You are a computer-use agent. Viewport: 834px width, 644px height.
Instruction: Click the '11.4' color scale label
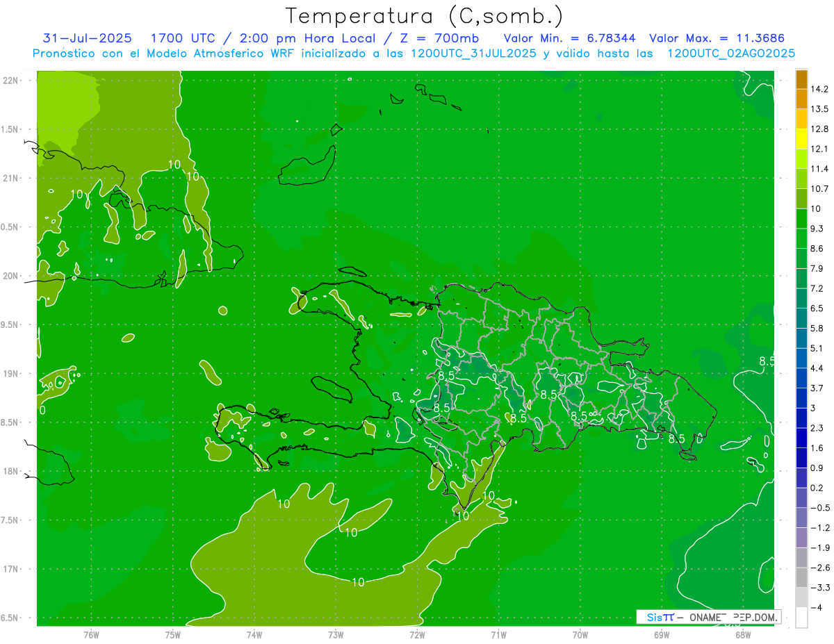point(819,169)
